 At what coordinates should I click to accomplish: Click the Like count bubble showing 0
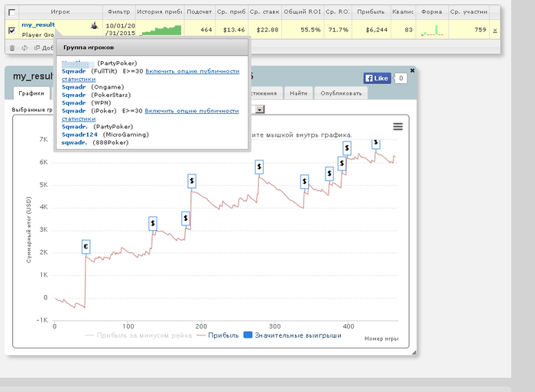(401, 78)
